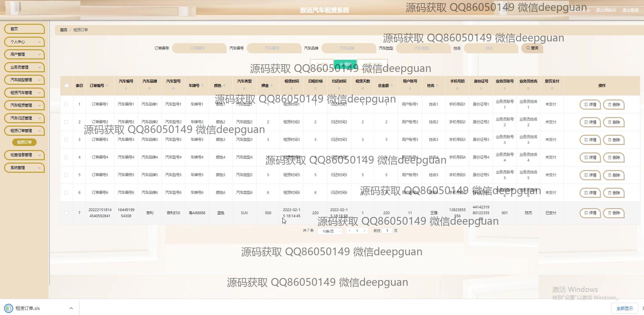The height and width of the screenshot is (315, 644).
Task: Click 全部显示 in downloads bar
Action: 625,308
